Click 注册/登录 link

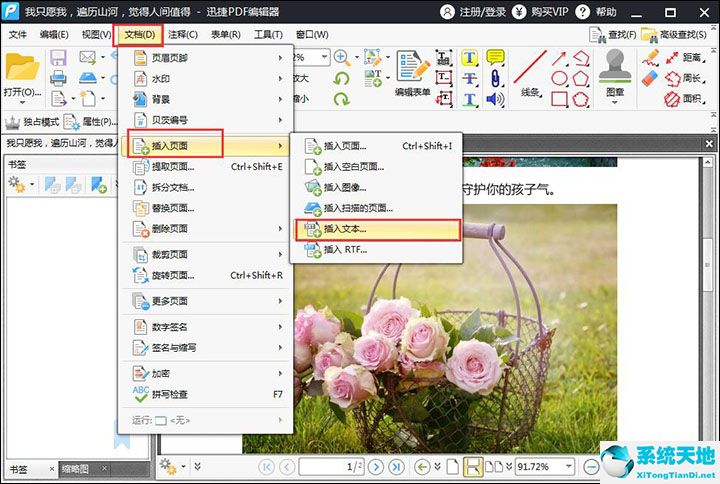473,12
